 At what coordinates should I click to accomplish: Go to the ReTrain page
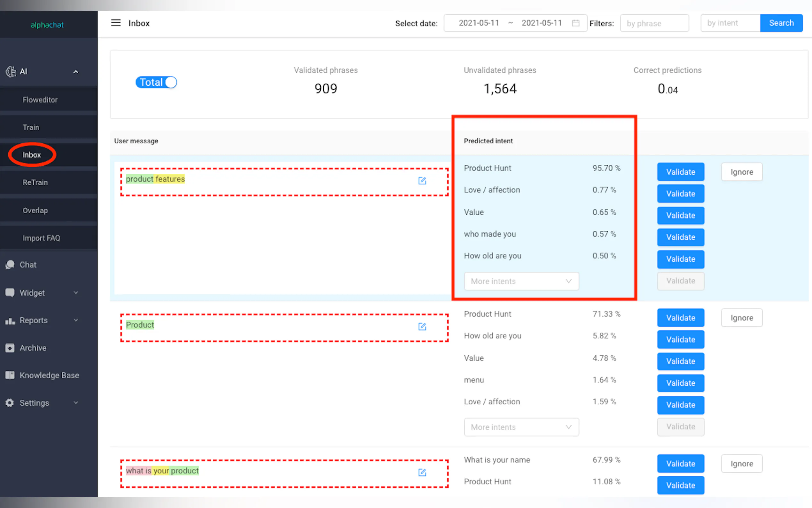point(35,182)
